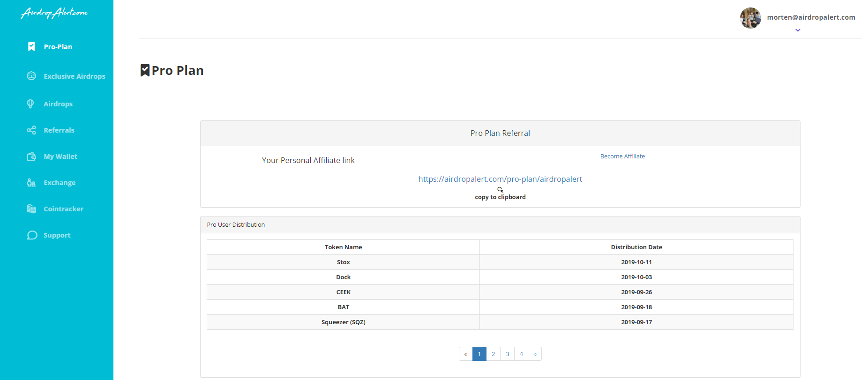Viewport: 868px width, 380px height.
Task: Click the Exchange icon in sidebar
Action: tap(31, 183)
